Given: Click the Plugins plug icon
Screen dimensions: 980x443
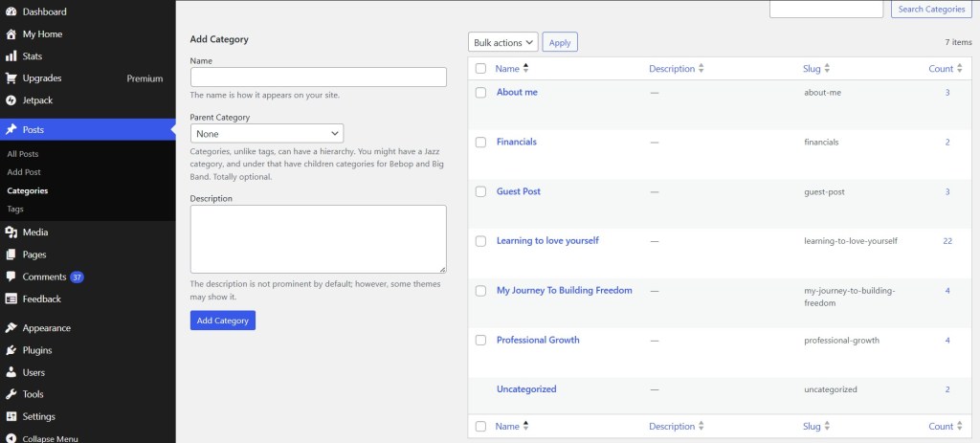Looking at the screenshot, I should pyautogui.click(x=11, y=350).
